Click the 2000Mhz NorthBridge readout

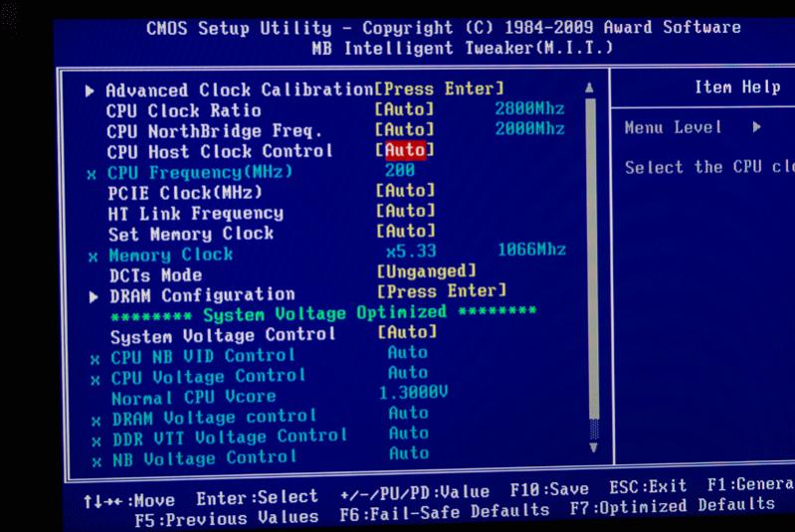pos(529,128)
